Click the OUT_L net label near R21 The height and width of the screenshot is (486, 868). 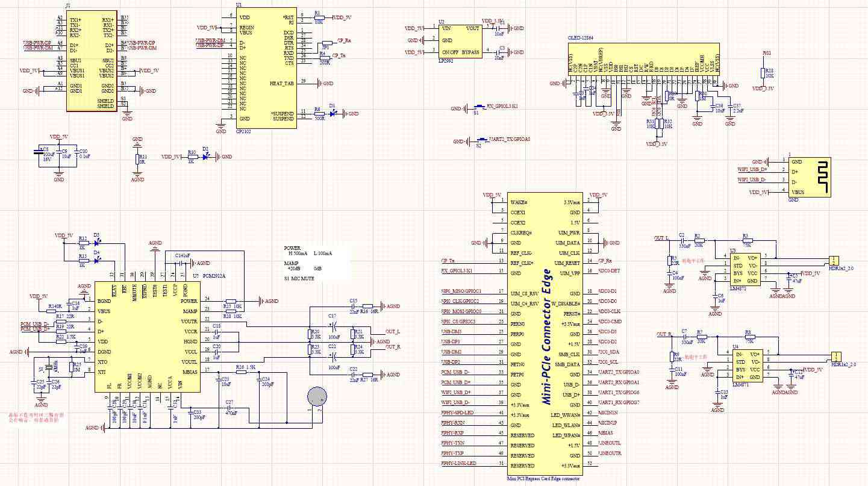point(393,331)
